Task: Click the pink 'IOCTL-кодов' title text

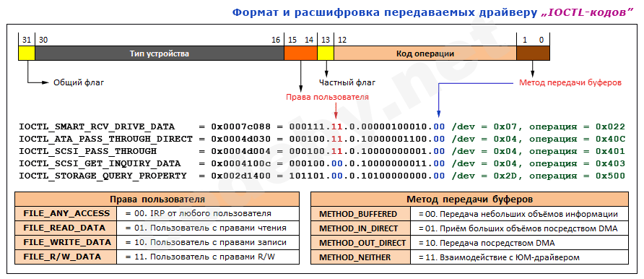Action: (x=586, y=12)
